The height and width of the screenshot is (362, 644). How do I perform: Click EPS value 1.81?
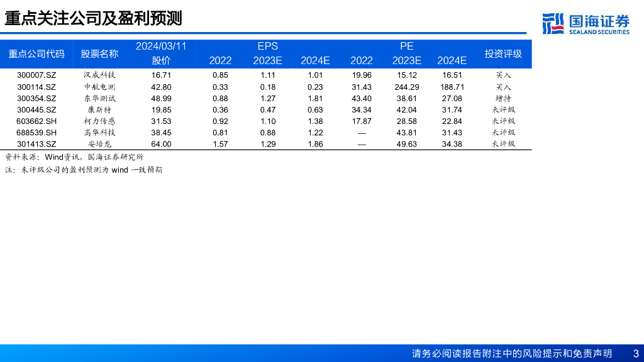316,99
